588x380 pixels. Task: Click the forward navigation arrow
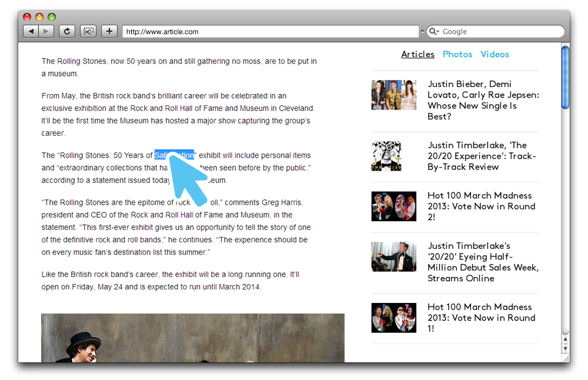[46, 31]
